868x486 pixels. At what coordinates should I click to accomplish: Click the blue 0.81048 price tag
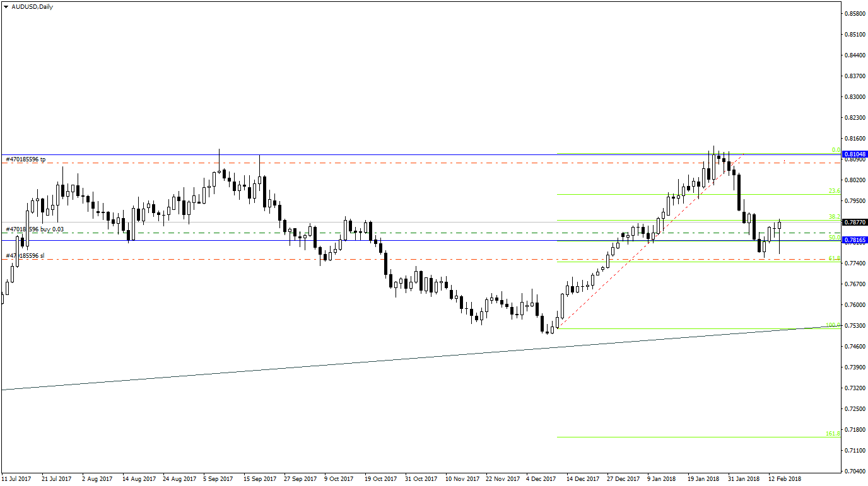(x=855, y=154)
